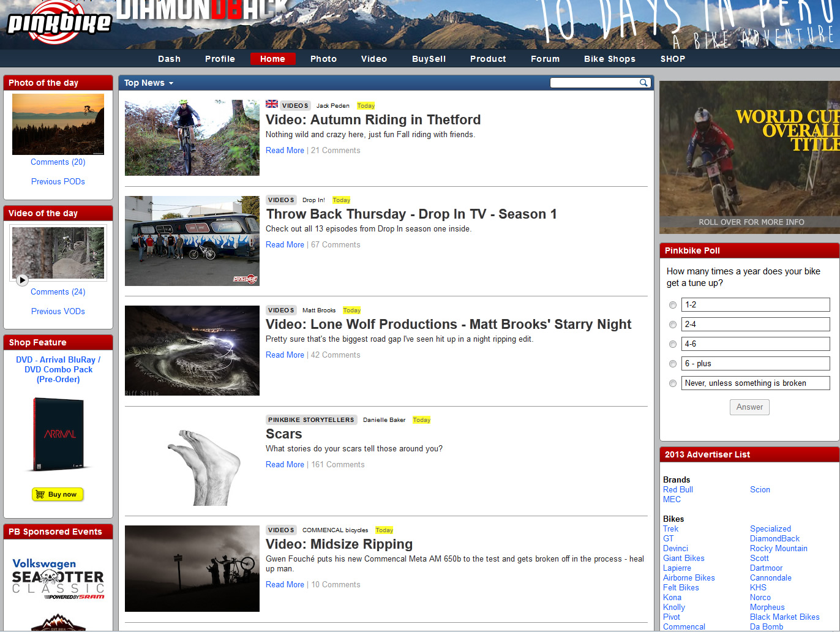The image size is (840, 632).
Task: View Previous PODs
Action: (x=58, y=182)
